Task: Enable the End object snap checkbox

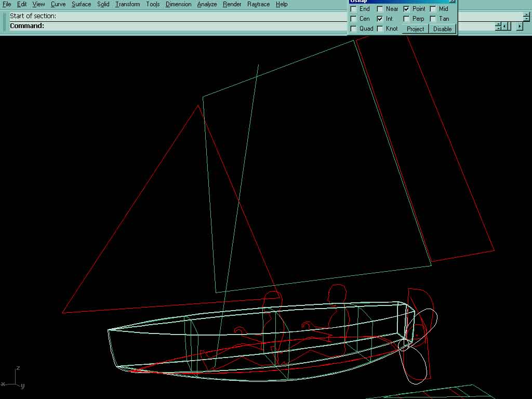Action: tap(354, 9)
